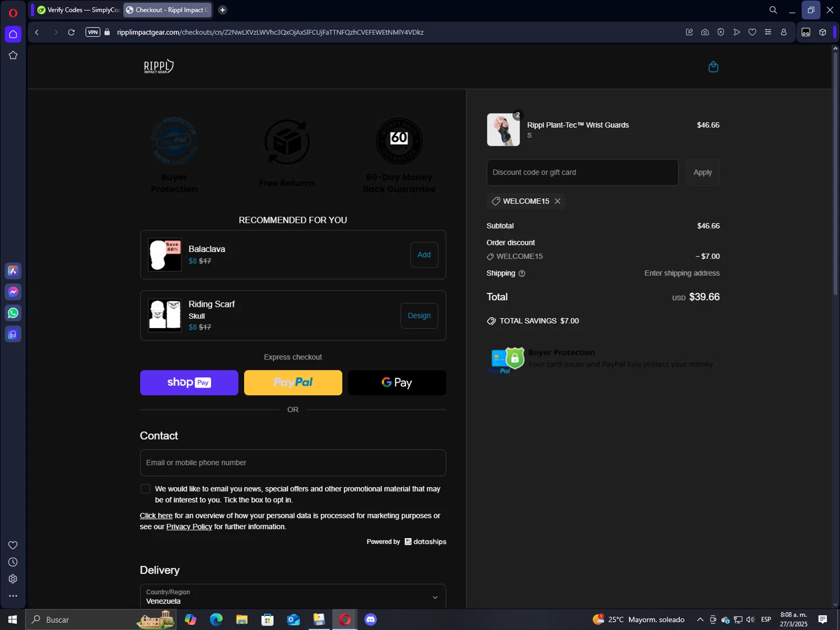Open the bookmarks star in sidebar
The height and width of the screenshot is (630, 840).
tap(13, 55)
